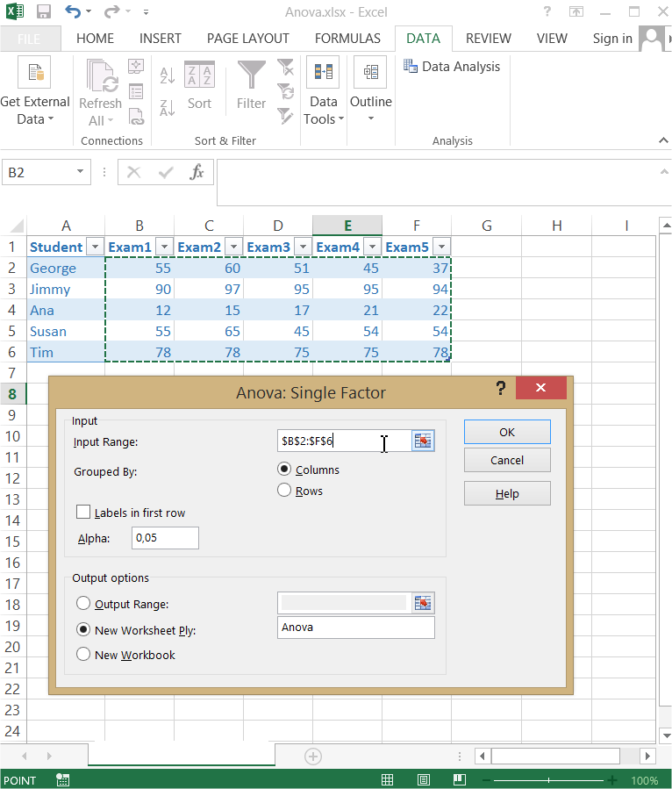Switch to Page Break Preview icon
Screen dimensions: 672x789
tap(460, 780)
